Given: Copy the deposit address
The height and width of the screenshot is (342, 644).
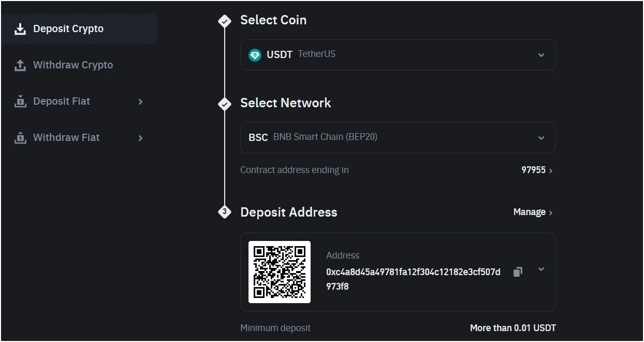Looking at the screenshot, I should click(x=518, y=272).
